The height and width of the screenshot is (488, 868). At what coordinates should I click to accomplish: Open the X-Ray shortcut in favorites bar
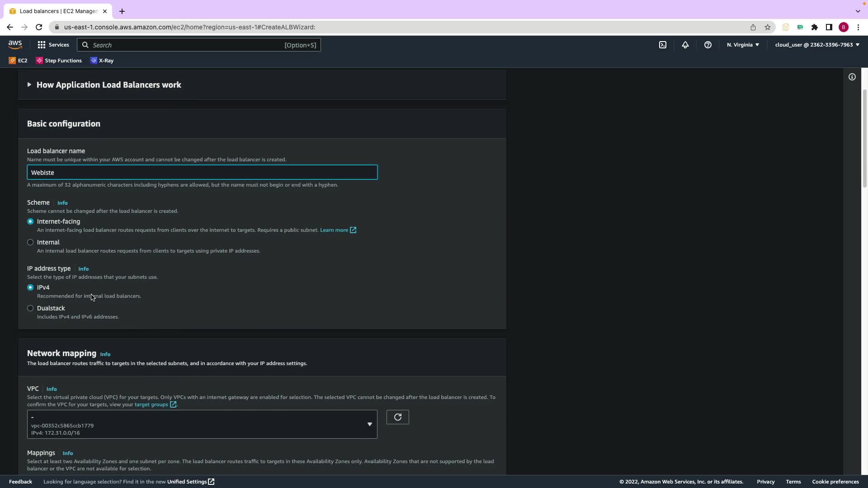click(102, 61)
